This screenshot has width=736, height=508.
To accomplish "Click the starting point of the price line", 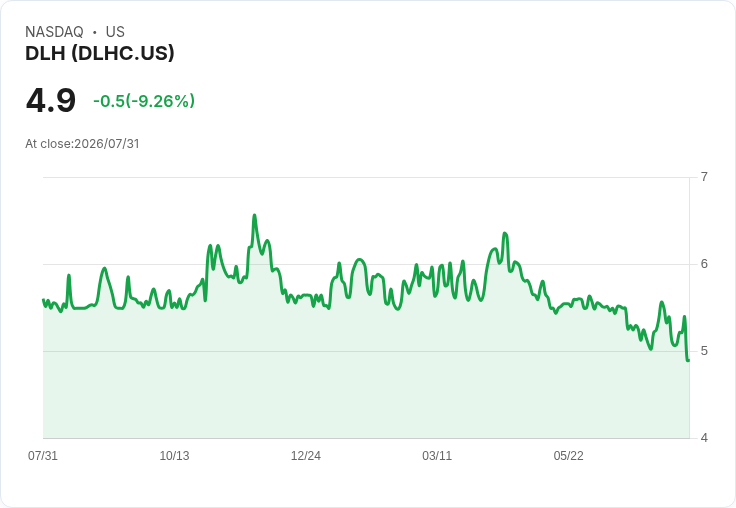I will (43, 300).
